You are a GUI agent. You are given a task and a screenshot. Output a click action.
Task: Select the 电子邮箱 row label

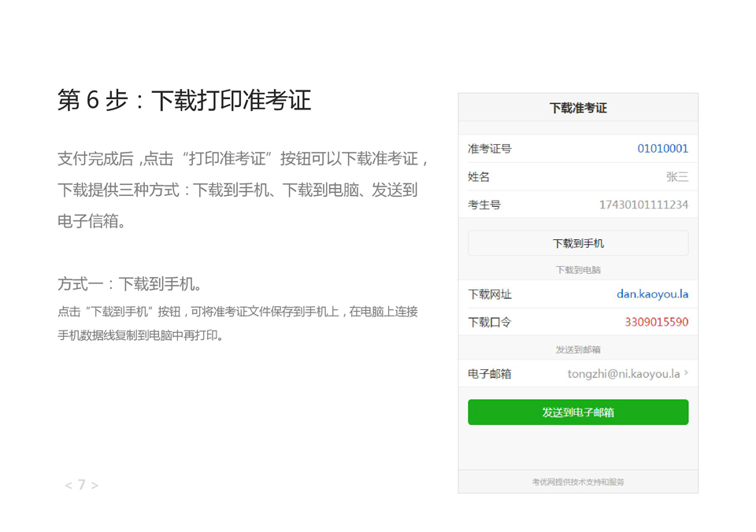point(489,374)
